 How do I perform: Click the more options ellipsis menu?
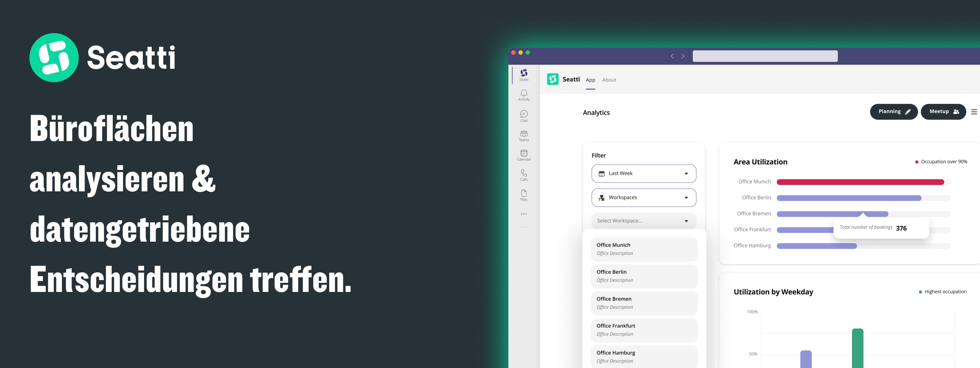(x=524, y=214)
